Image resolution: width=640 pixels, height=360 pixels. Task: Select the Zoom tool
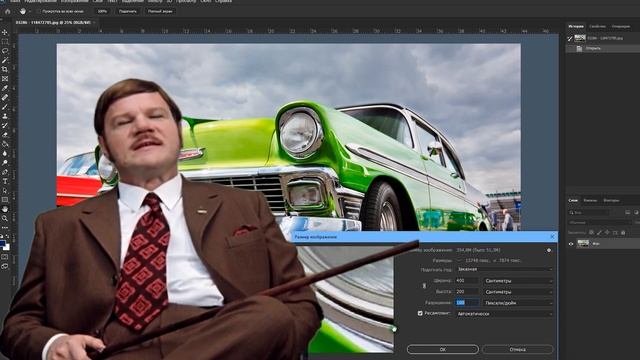tap(5, 218)
